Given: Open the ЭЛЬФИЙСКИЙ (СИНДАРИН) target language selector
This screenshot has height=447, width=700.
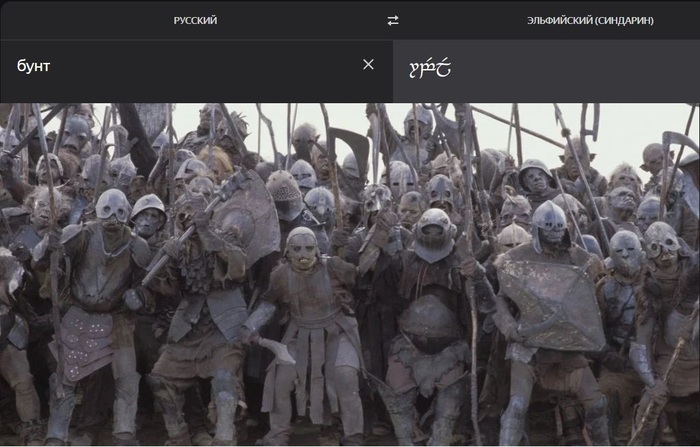Looking at the screenshot, I should pos(590,21).
